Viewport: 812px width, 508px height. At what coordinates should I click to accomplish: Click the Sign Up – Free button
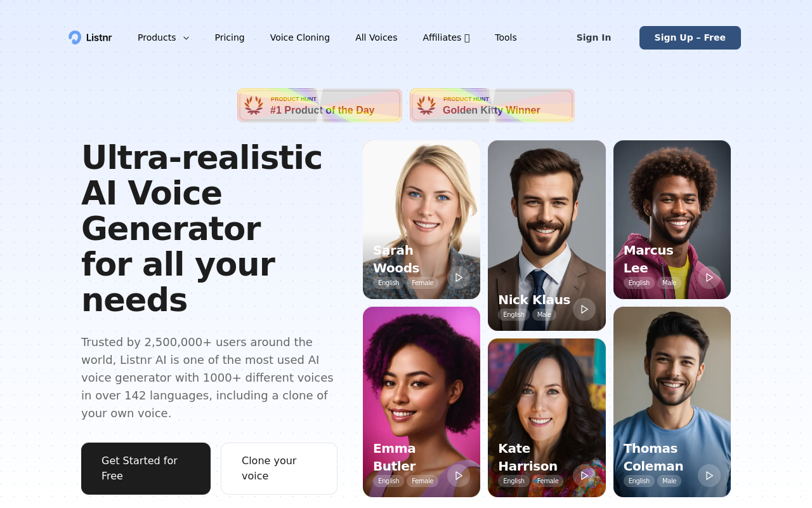[690, 37]
